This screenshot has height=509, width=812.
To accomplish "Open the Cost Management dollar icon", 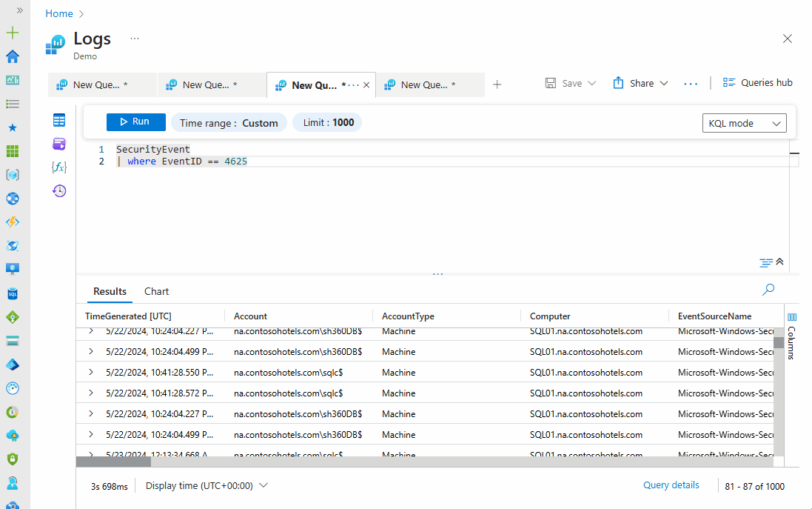I will pyautogui.click(x=13, y=412).
